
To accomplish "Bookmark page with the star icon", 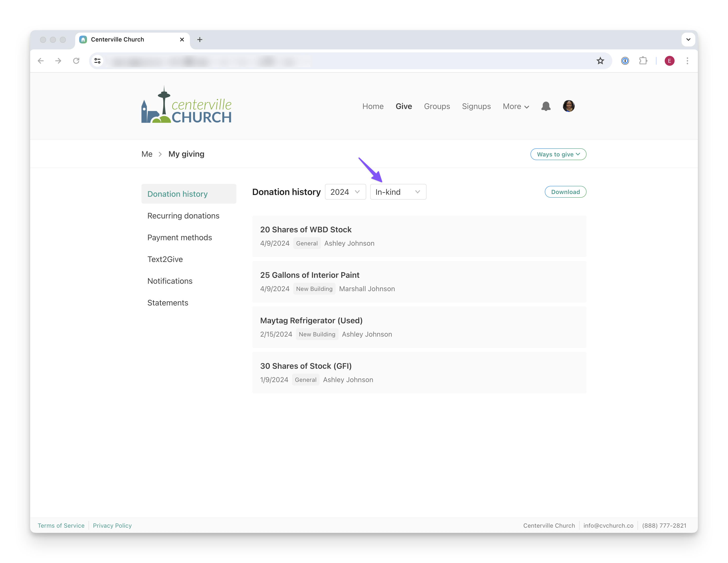I will click(600, 61).
